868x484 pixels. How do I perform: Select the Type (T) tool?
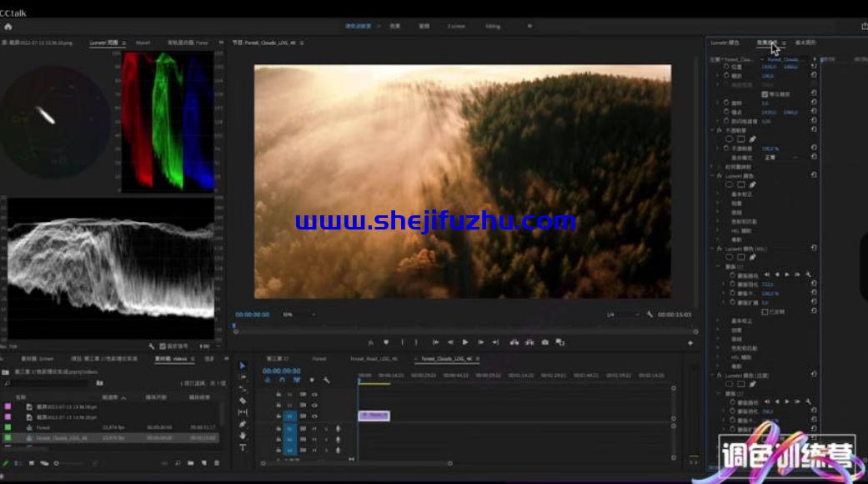click(x=243, y=447)
